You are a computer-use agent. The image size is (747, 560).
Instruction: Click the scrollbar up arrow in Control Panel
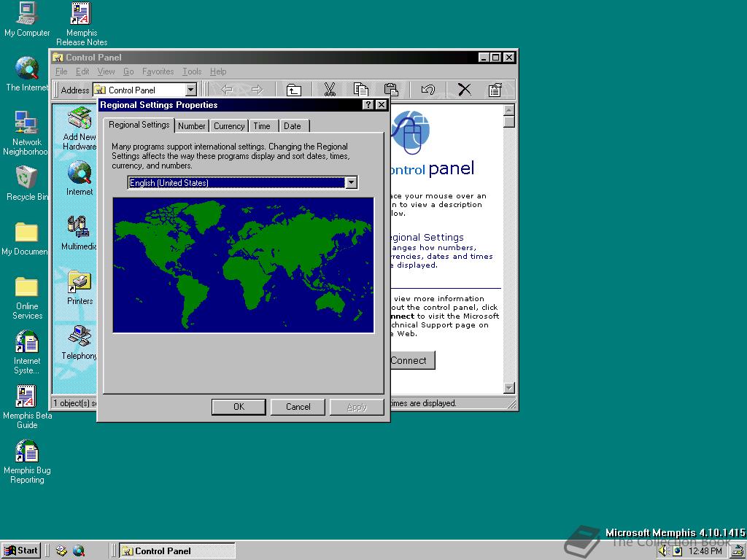[508, 110]
